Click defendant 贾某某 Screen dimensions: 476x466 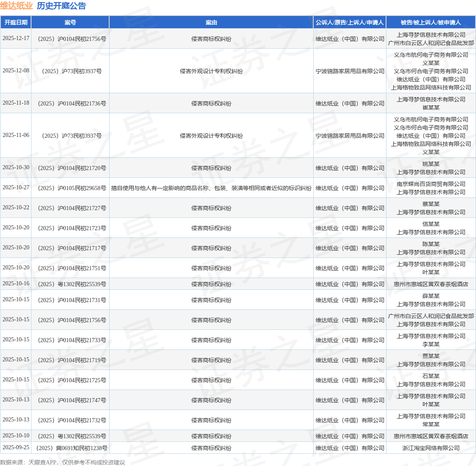tap(431, 356)
